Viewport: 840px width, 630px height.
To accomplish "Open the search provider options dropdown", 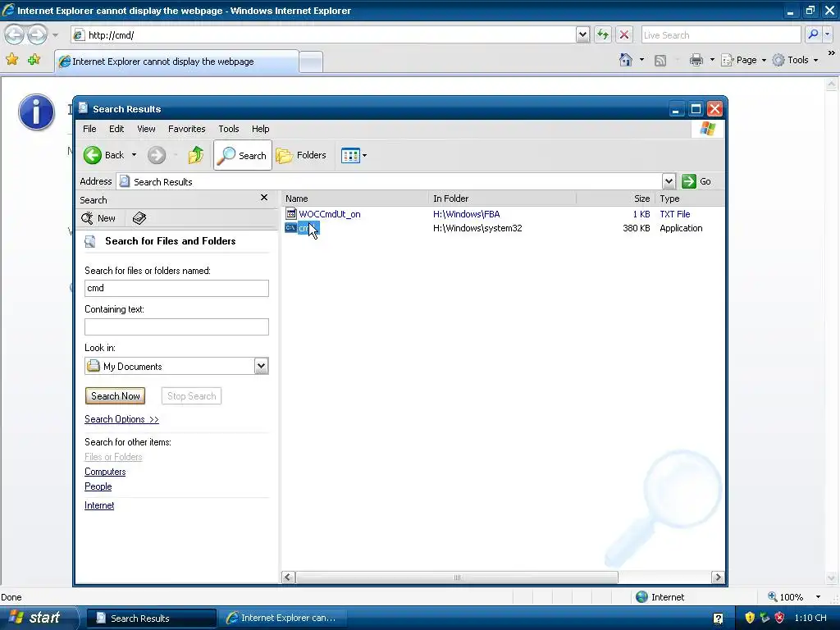I will 828,34.
